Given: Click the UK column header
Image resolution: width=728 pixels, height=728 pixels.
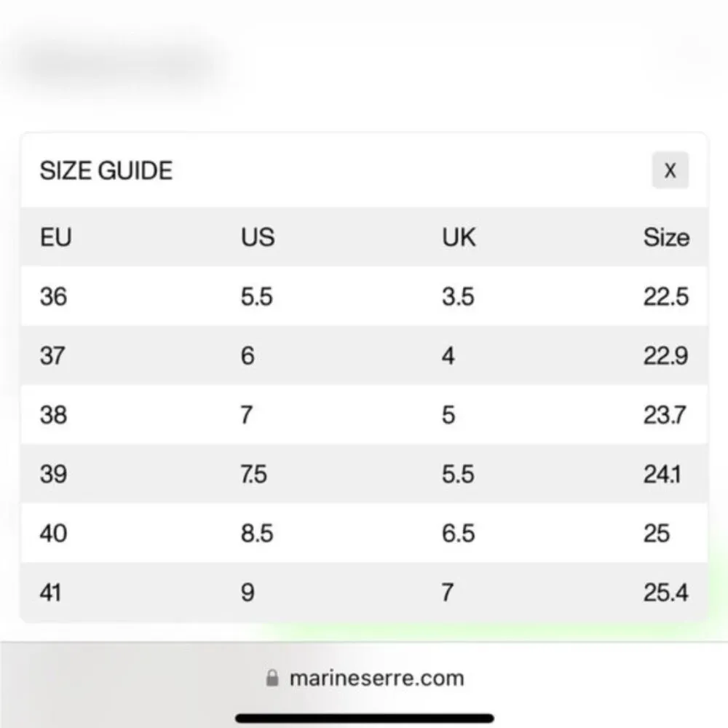Looking at the screenshot, I should click(459, 237).
